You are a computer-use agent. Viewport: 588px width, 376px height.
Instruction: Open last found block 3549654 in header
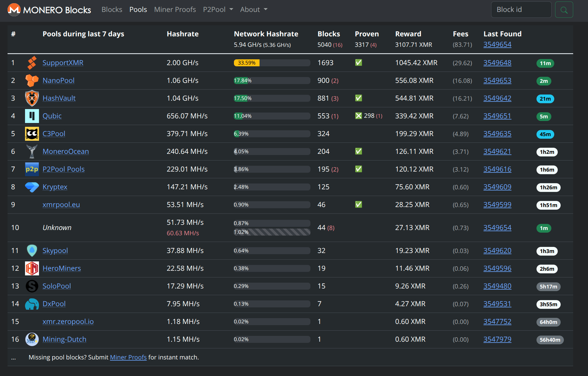[497, 44]
